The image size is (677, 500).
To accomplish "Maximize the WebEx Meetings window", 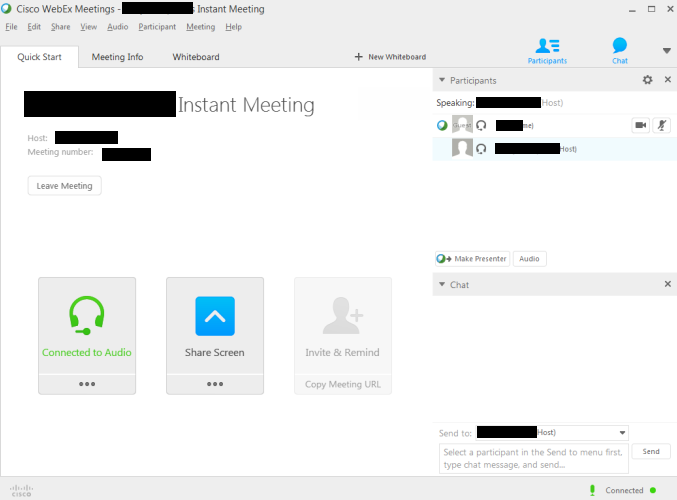I will (x=651, y=9).
